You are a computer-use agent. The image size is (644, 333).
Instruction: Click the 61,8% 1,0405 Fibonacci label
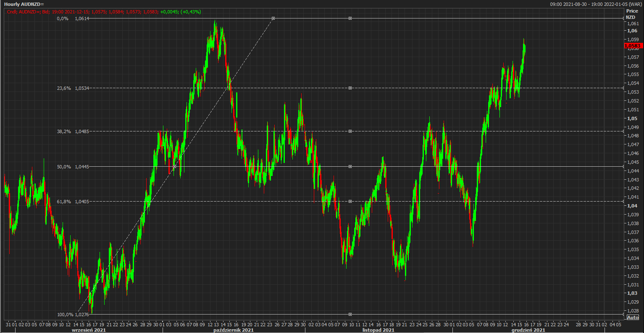73,202
